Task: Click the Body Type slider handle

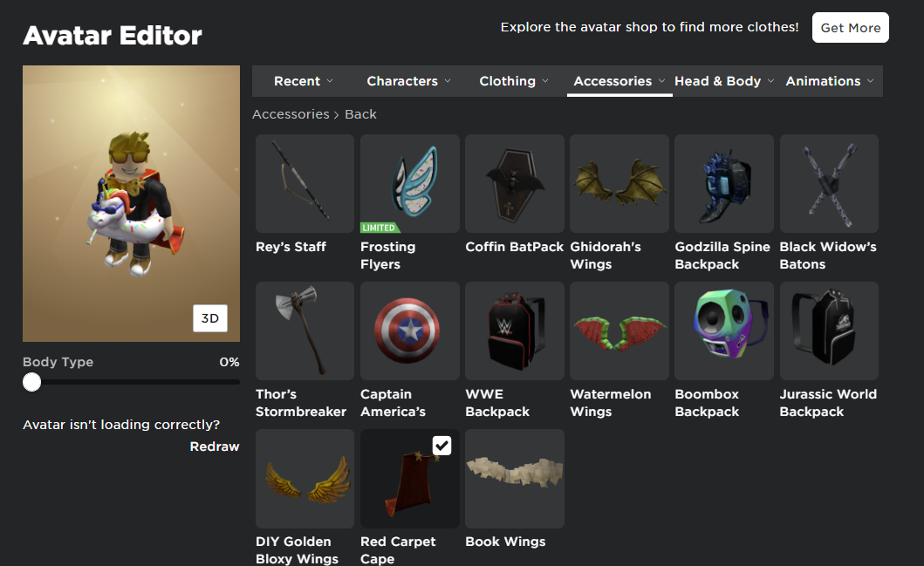Action: 31,382
